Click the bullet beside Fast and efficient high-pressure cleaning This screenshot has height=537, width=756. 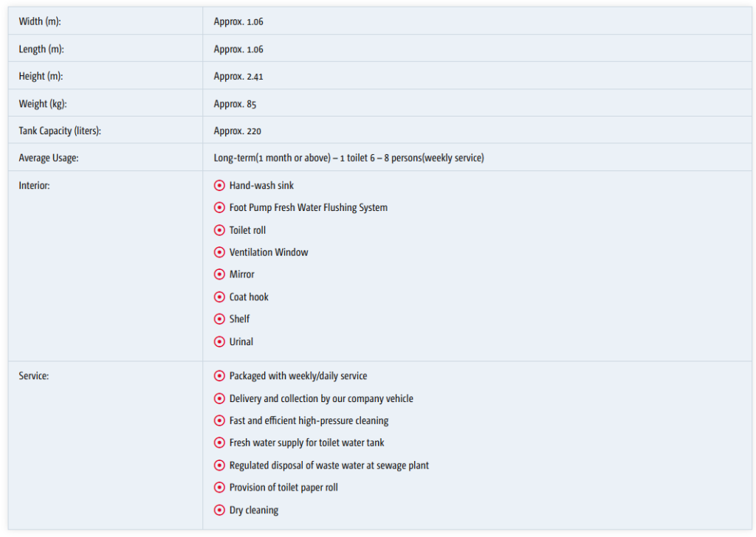pos(219,420)
